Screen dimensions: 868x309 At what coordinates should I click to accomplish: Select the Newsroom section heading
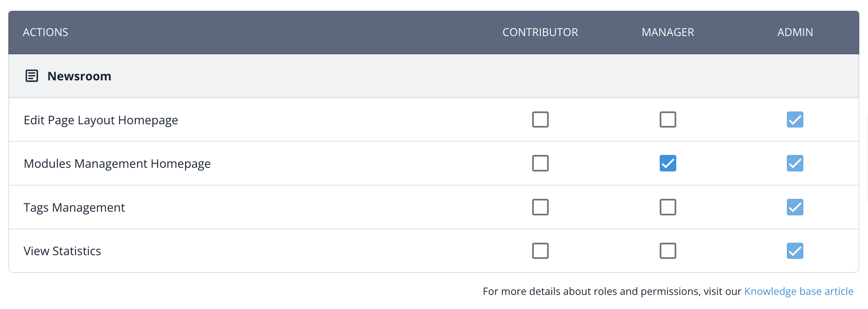(x=79, y=76)
